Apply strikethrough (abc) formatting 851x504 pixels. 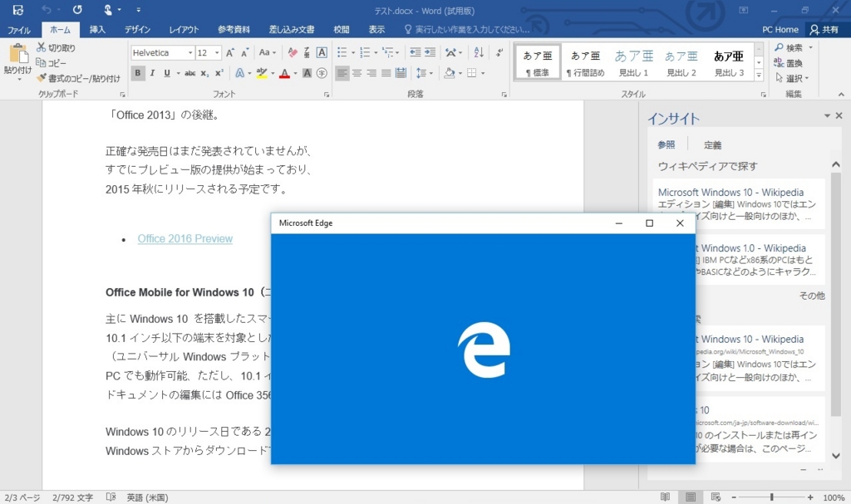(190, 73)
